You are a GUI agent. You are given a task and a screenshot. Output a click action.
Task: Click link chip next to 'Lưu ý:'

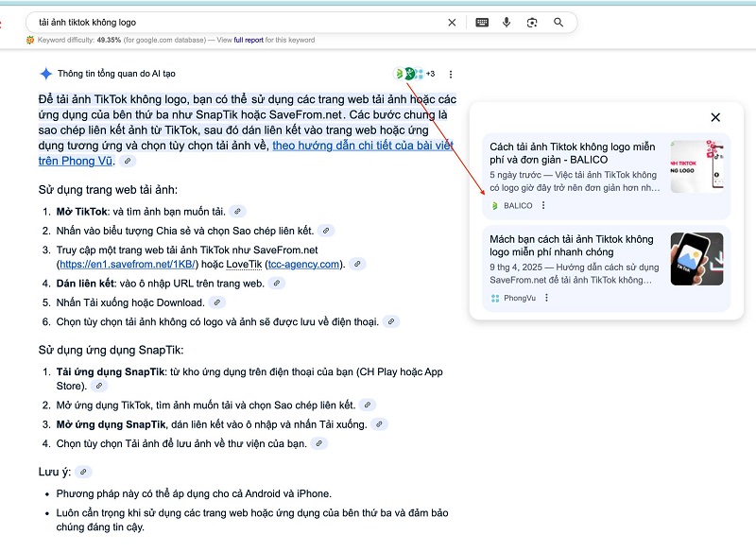(83, 472)
